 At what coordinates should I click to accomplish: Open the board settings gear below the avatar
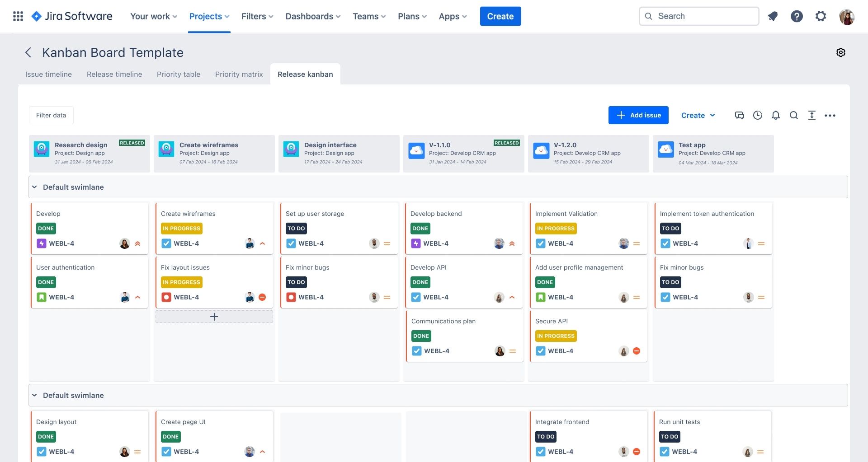tap(841, 52)
